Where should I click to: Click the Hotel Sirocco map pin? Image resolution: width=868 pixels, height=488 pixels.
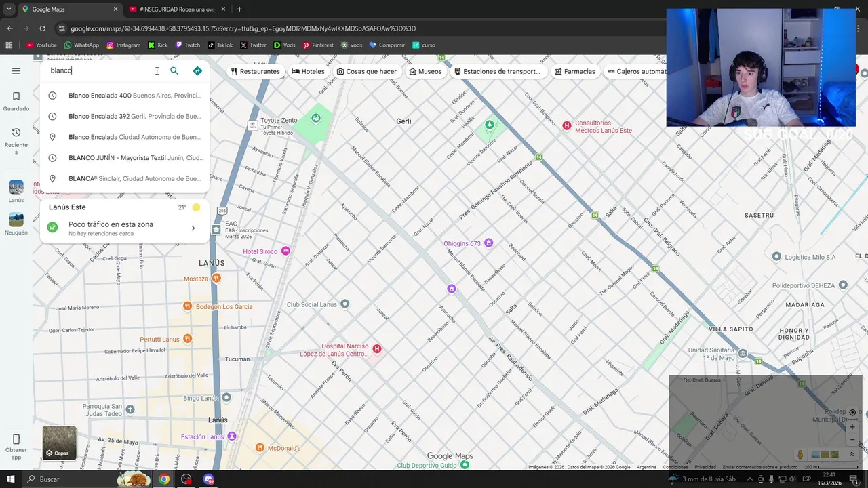[285, 251]
